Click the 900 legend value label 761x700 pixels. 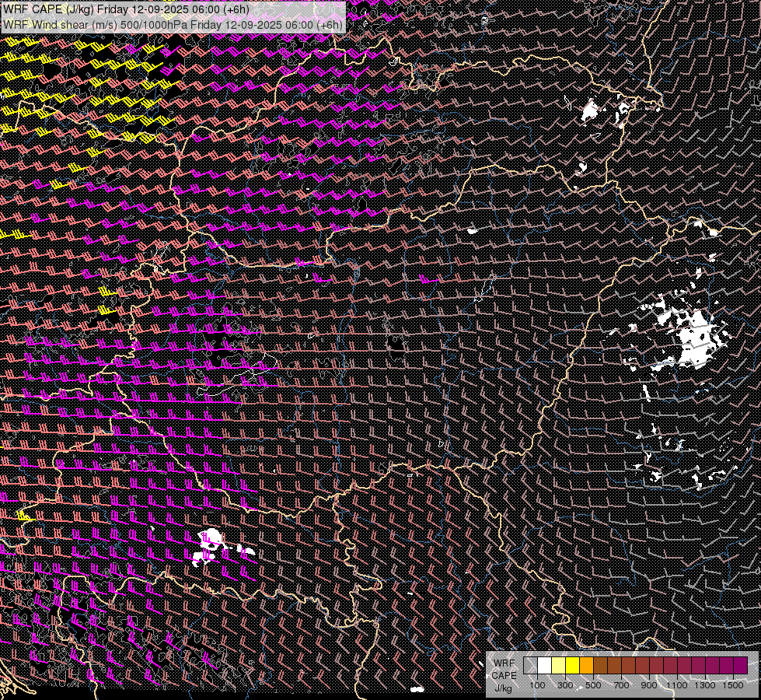tap(649, 685)
